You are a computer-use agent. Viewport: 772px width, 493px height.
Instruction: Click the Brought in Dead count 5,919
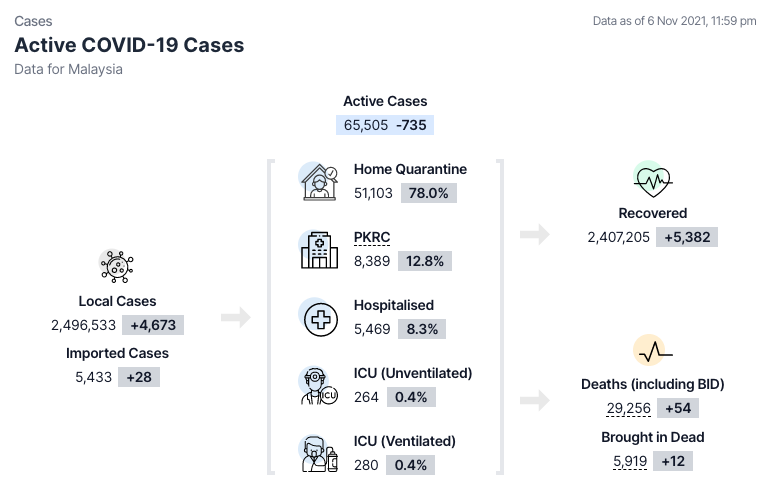point(633,461)
